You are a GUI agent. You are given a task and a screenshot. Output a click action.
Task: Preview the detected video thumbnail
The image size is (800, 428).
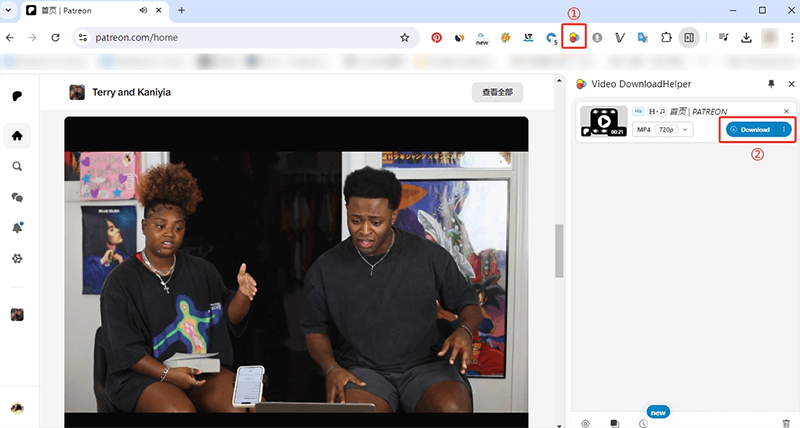pyautogui.click(x=604, y=121)
